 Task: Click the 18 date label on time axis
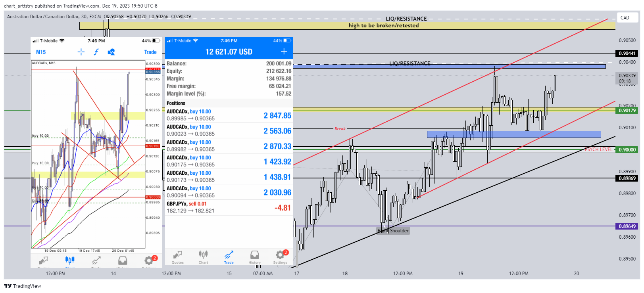click(x=345, y=274)
